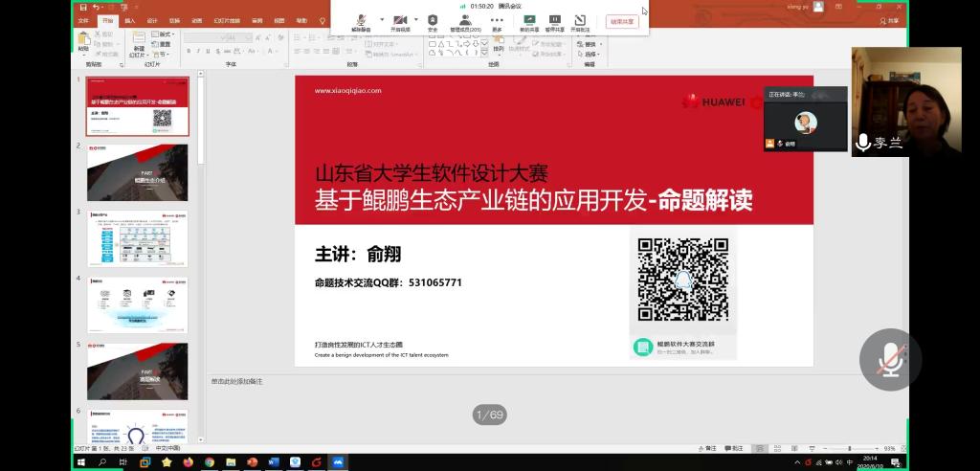
Task: Start a new share with the green icon
Action: coord(528,21)
